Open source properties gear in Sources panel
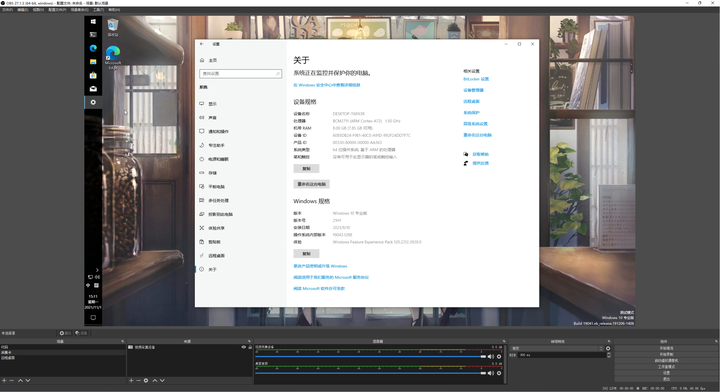The image size is (720, 392). pos(146,381)
